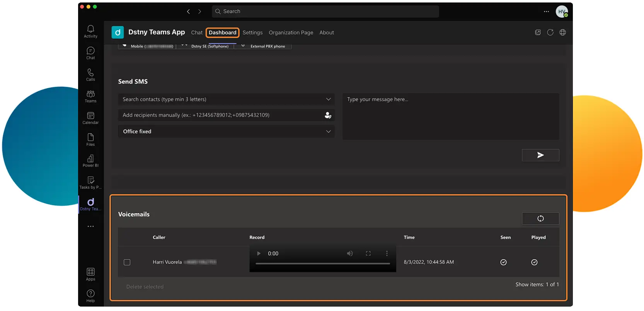Toggle Played status for the voicemail
The width and height of the screenshot is (644, 311).
pos(534,262)
